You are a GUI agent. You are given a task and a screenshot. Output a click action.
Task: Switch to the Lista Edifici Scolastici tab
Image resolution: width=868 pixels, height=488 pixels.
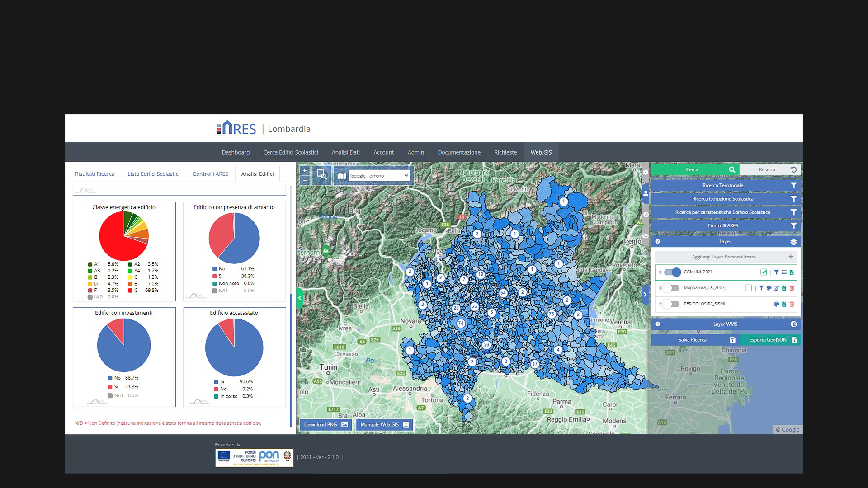(x=153, y=174)
